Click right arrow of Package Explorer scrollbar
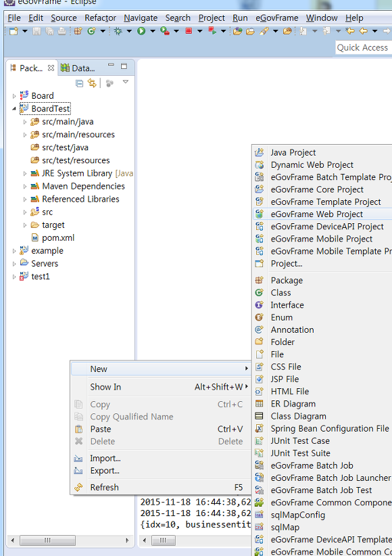392x556 pixels. pos(127,540)
